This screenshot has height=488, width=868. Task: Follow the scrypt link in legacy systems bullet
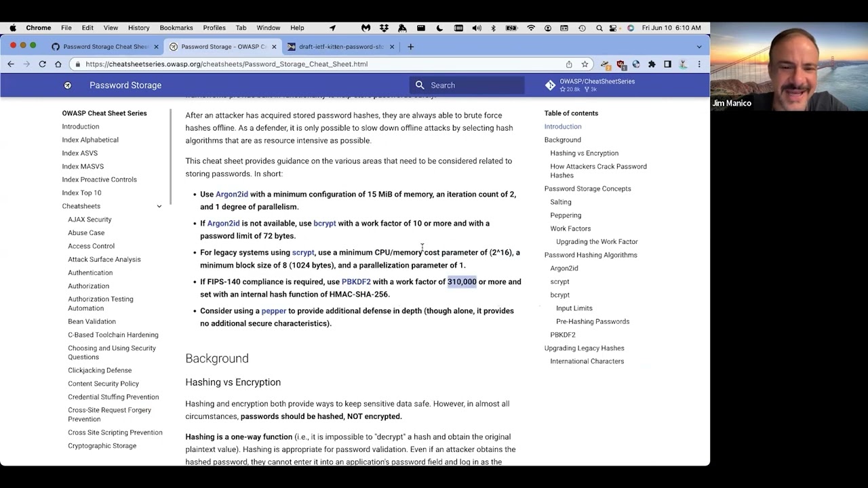click(x=303, y=253)
